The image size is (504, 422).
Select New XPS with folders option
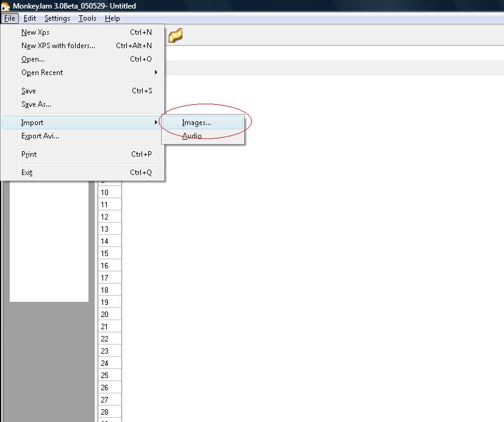pyautogui.click(x=83, y=46)
